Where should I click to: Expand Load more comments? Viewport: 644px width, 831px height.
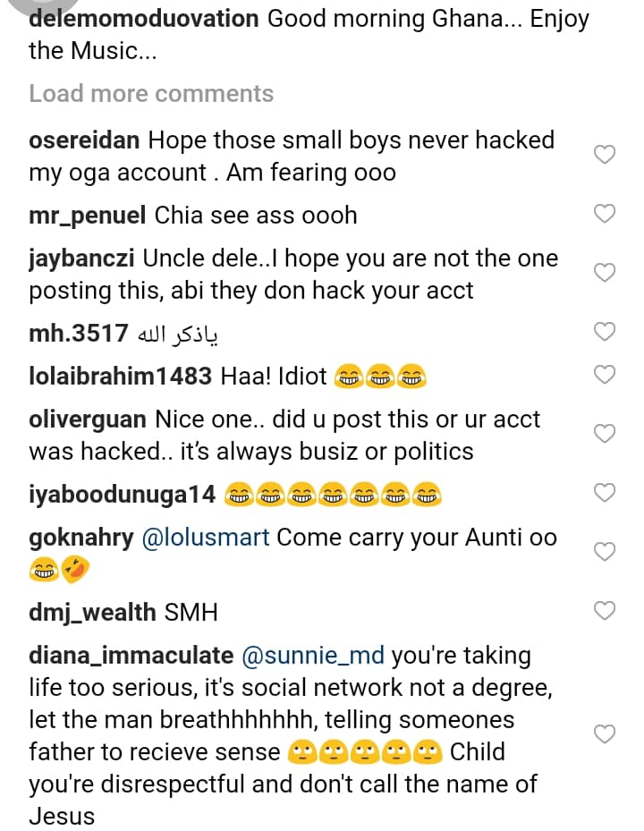point(151,94)
